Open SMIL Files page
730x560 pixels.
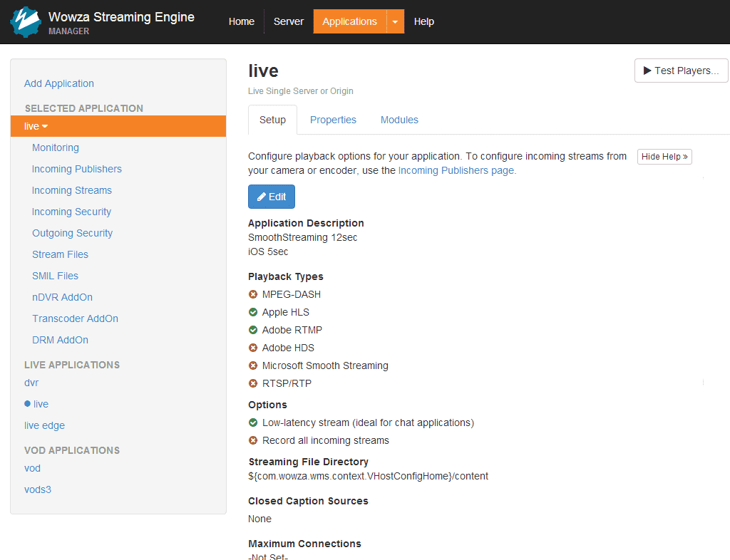pyautogui.click(x=55, y=276)
